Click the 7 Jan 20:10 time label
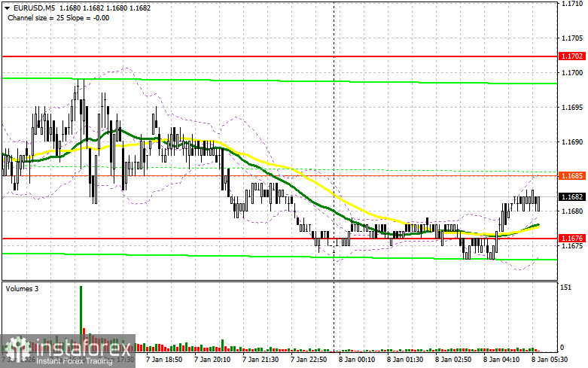Screen dimensions: 588x368 tap(212, 360)
